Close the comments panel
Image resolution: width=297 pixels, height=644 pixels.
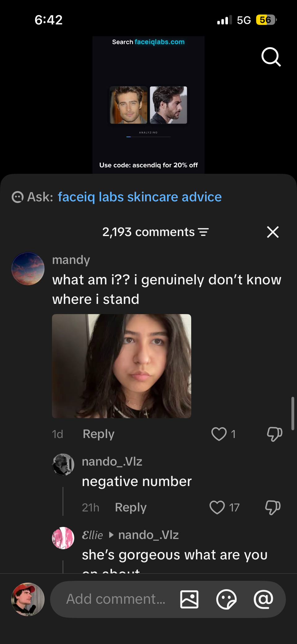pos(273,232)
